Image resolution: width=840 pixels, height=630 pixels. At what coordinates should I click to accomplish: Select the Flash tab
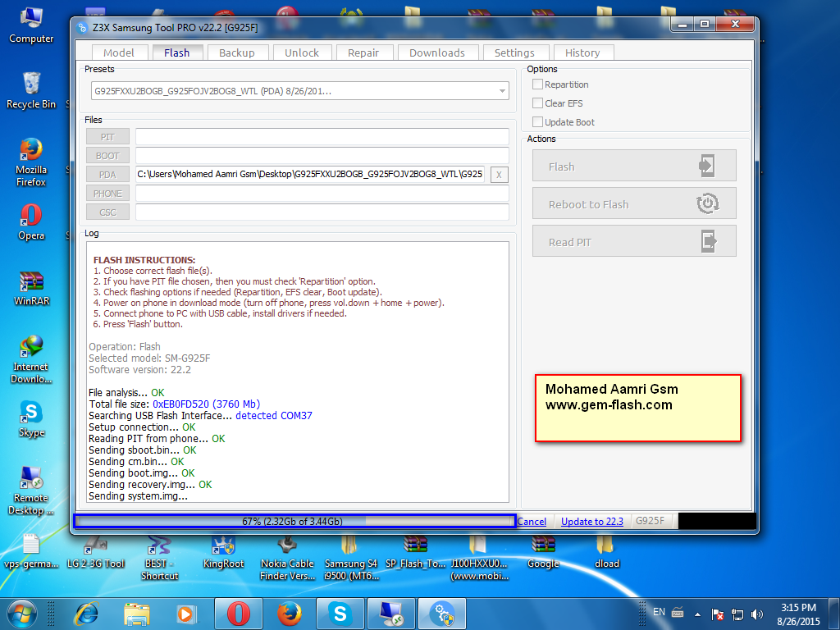(177, 52)
